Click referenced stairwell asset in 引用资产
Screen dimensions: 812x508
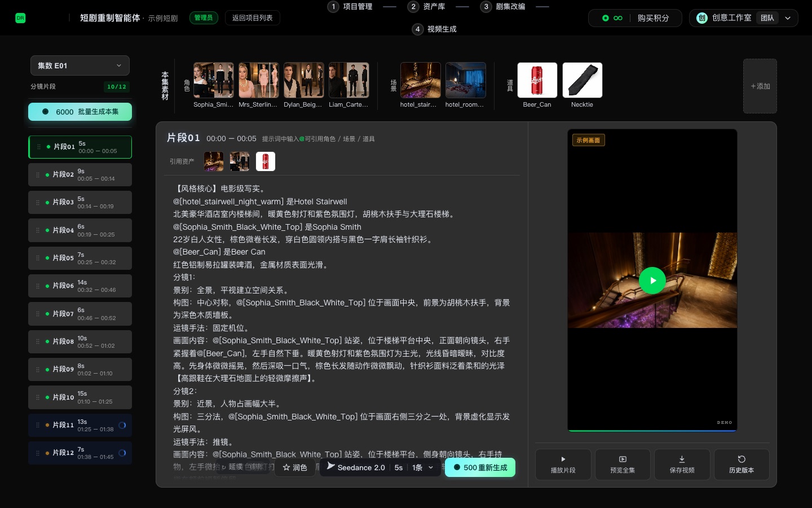tap(214, 161)
